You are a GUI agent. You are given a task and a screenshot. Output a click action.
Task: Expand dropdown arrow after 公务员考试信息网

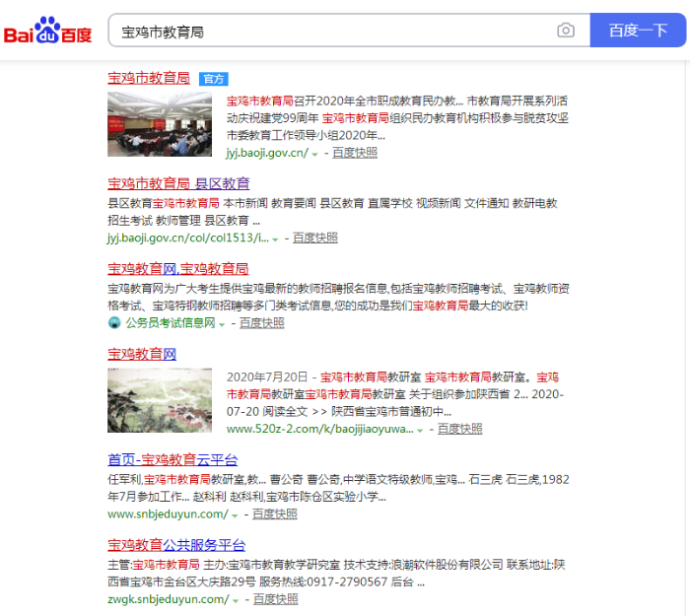(x=222, y=324)
